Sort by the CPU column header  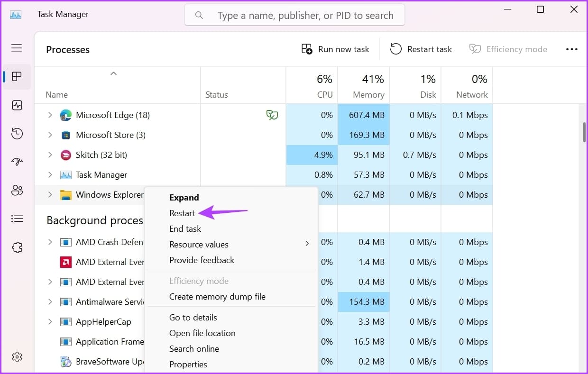tap(312, 85)
